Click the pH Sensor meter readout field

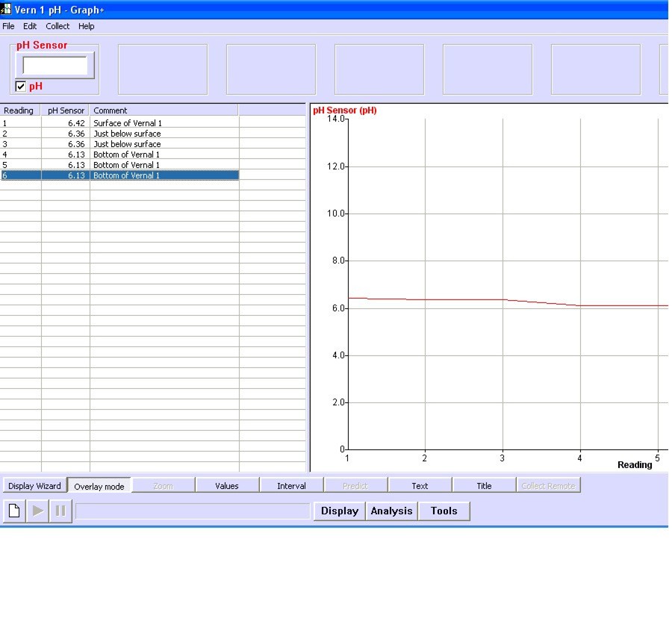pos(55,66)
